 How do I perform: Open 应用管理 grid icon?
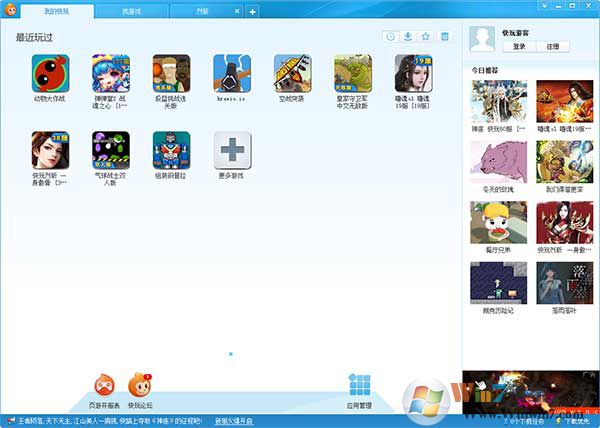359,386
